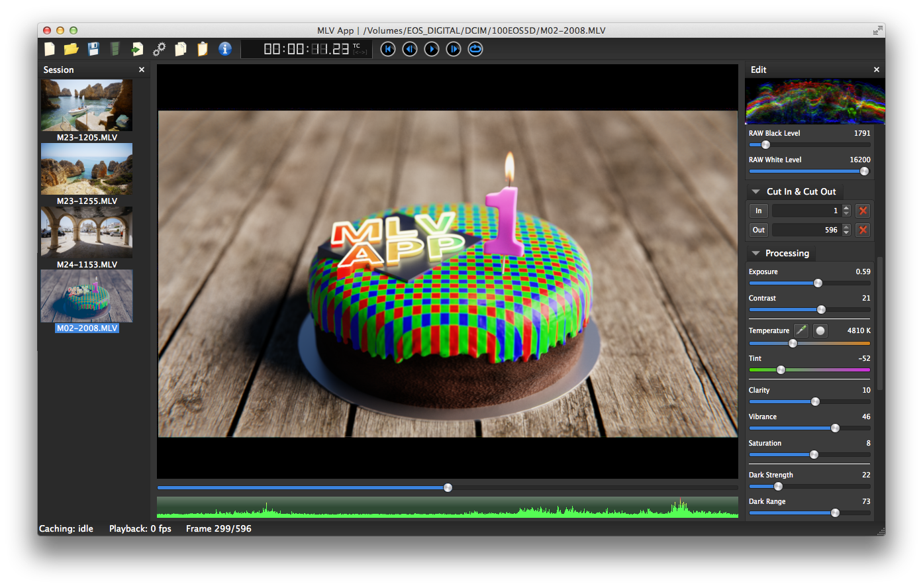Adjust the RAW White Level slider

point(810,171)
